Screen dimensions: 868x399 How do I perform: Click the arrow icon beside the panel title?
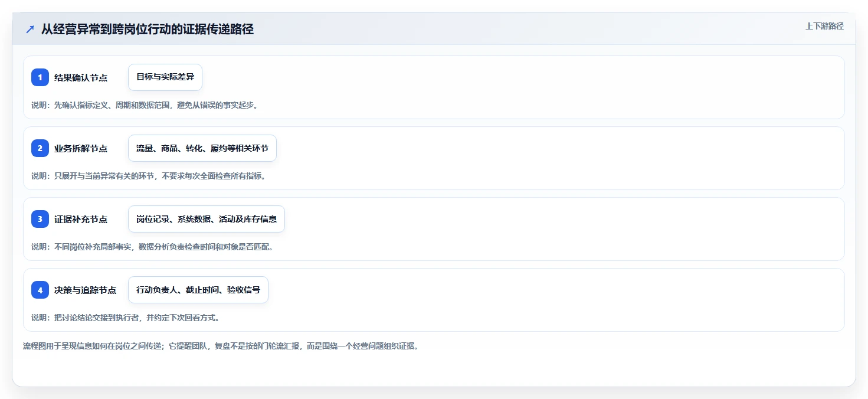pos(30,29)
